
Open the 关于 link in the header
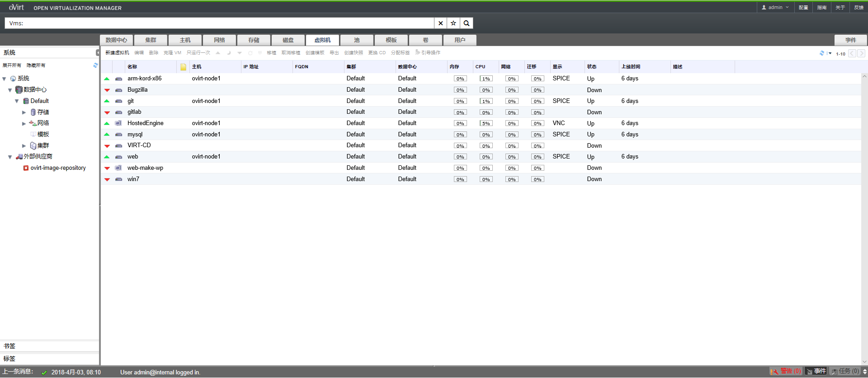[840, 7]
